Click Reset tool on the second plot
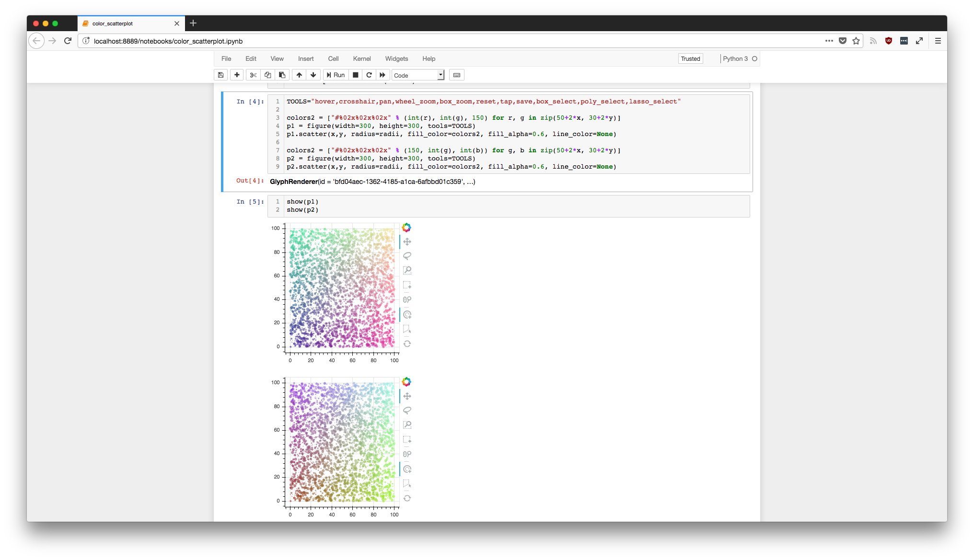 pyautogui.click(x=407, y=498)
